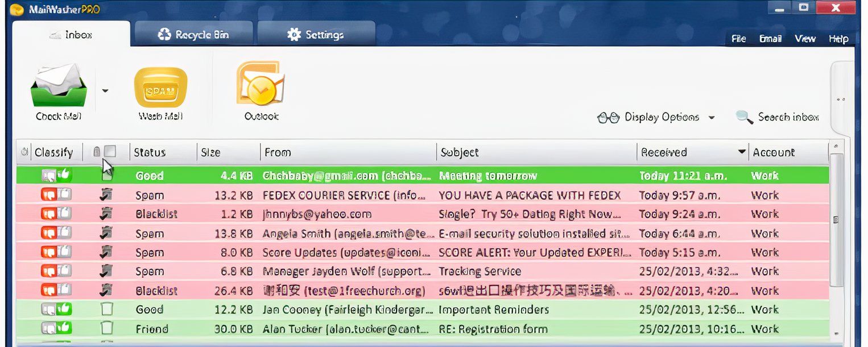Screen dimensions: 868x347
Task: Sort by the Subject column header
Action: [x=536, y=152]
